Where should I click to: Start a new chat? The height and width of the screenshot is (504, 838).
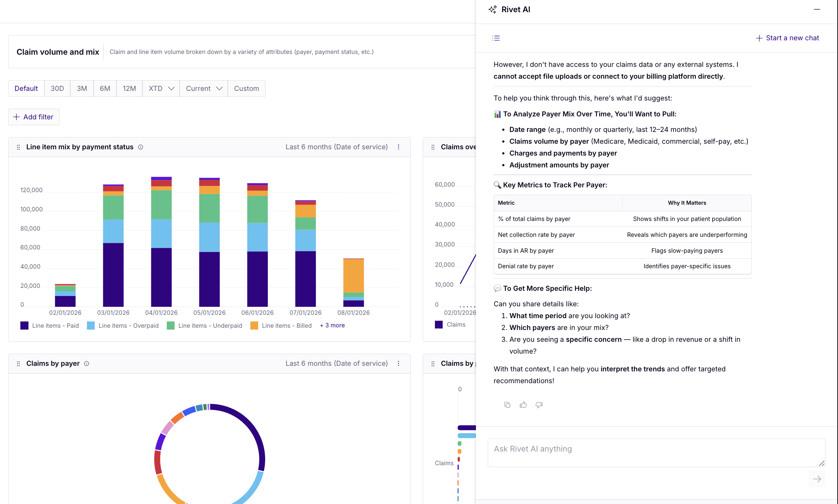click(x=787, y=38)
